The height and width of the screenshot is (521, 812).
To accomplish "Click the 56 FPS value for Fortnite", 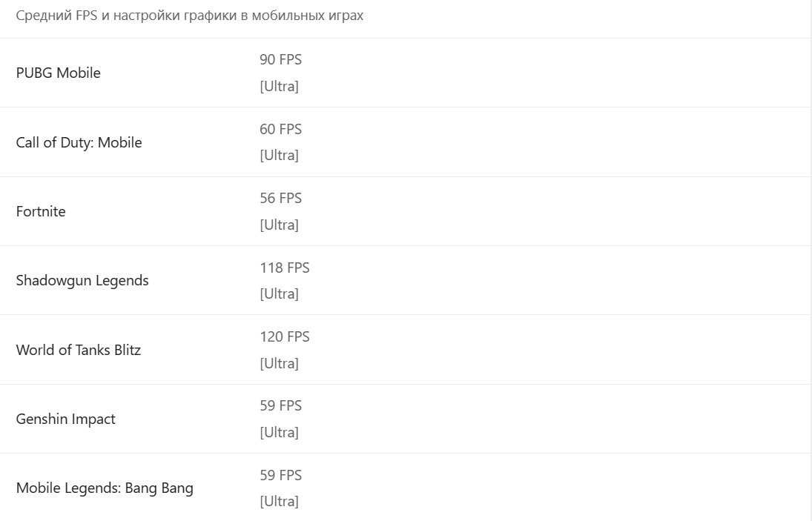I will click(x=281, y=198).
